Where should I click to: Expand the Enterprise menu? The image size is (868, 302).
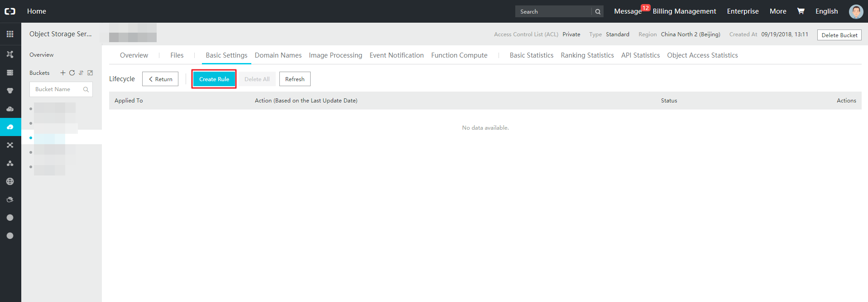point(743,11)
